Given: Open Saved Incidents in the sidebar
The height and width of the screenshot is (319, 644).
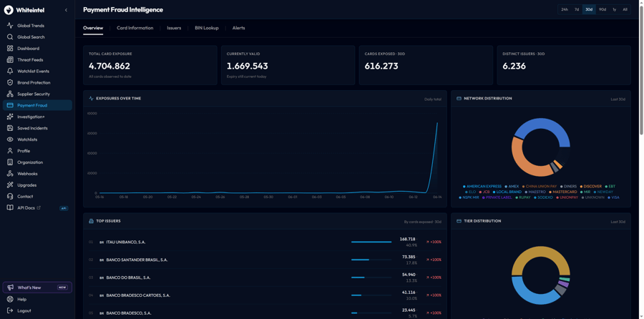Looking at the screenshot, I should tap(37, 128).
